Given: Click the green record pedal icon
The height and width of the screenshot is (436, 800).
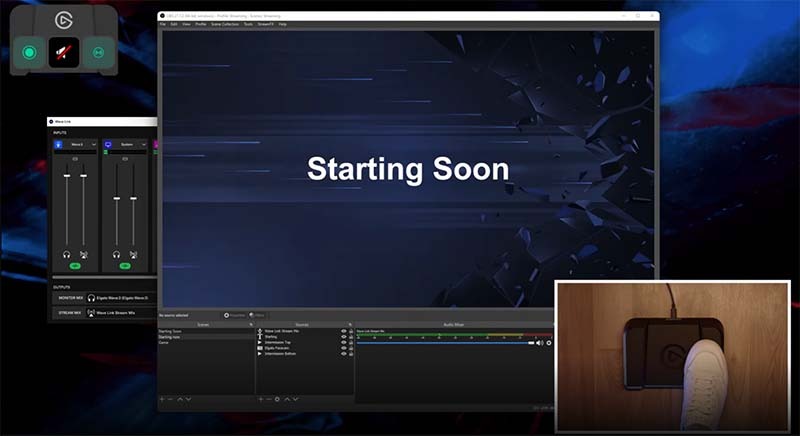Looking at the screenshot, I should coord(29,52).
